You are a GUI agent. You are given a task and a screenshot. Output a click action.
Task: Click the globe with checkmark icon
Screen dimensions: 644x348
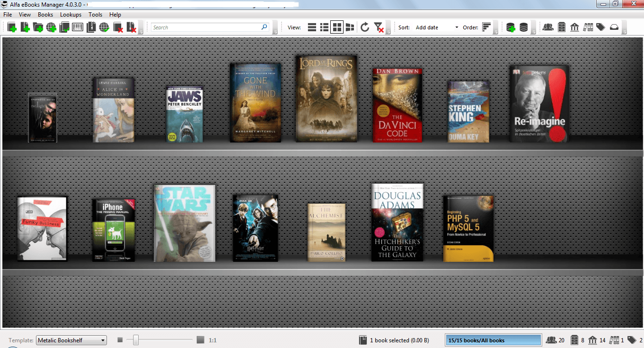(x=104, y=27)
